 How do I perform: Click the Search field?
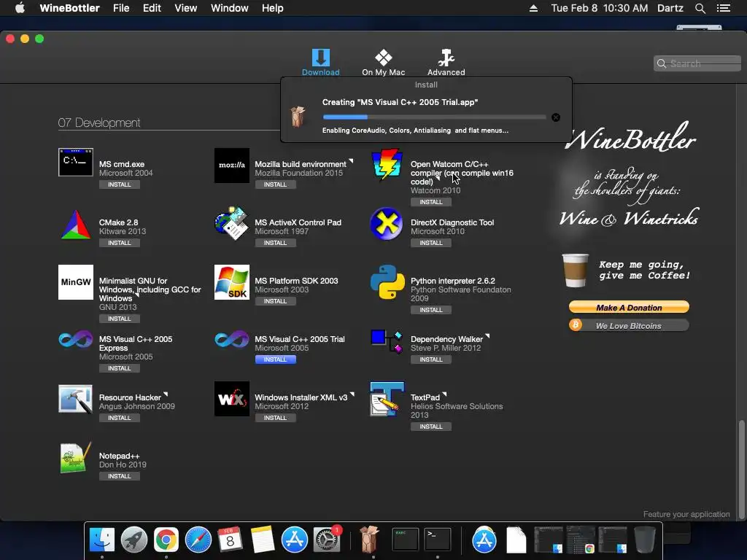(697, 63)
